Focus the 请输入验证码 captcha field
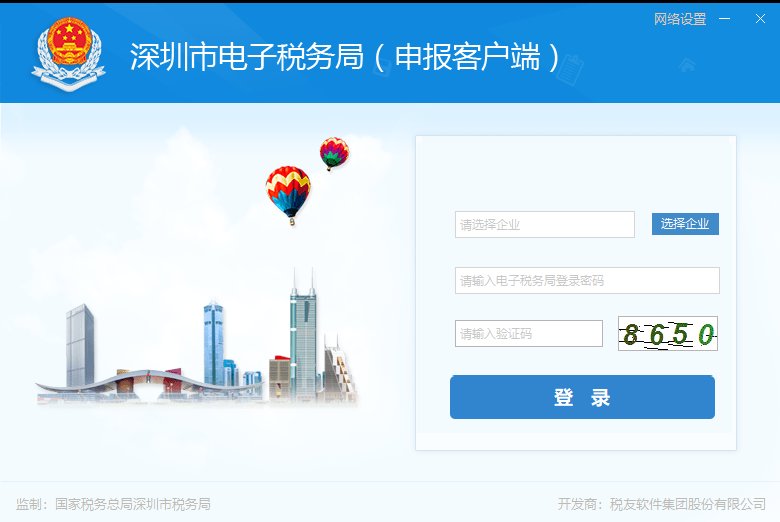 pos(529,333)
